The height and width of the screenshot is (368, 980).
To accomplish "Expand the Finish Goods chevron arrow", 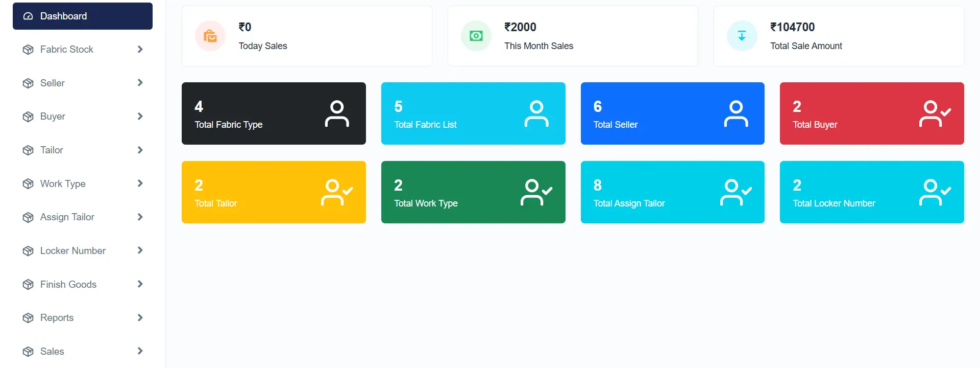I will click(x=140, y=284).
